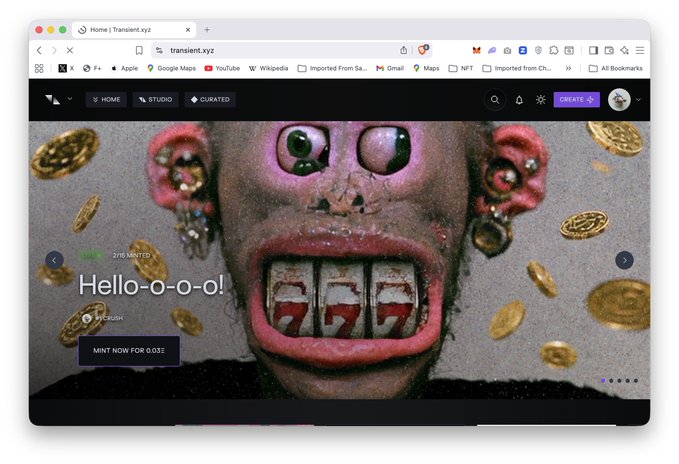The image size is (679, 464).
Task: Open the MetaMask fox extension
Action: coord(476,51)
